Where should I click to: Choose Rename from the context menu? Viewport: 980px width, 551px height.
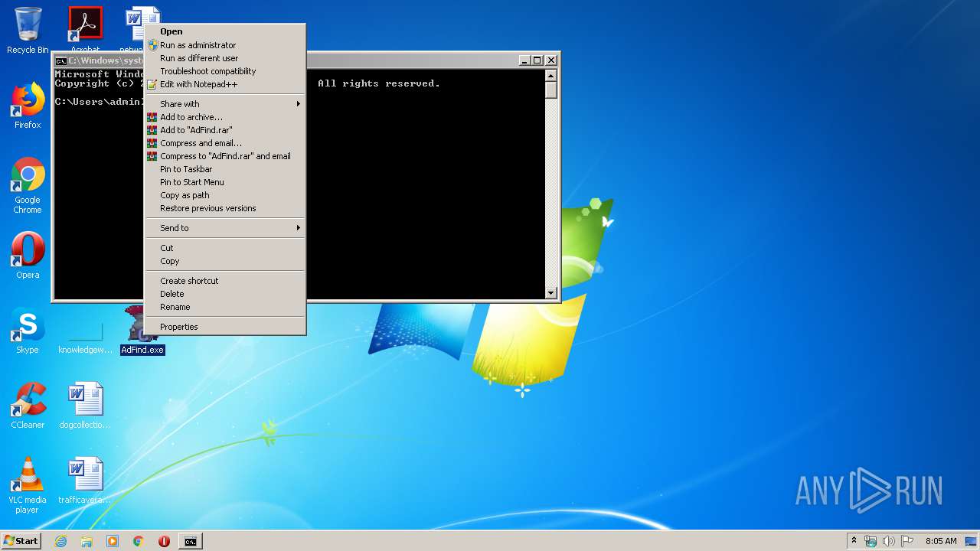[x=225, y=307]
